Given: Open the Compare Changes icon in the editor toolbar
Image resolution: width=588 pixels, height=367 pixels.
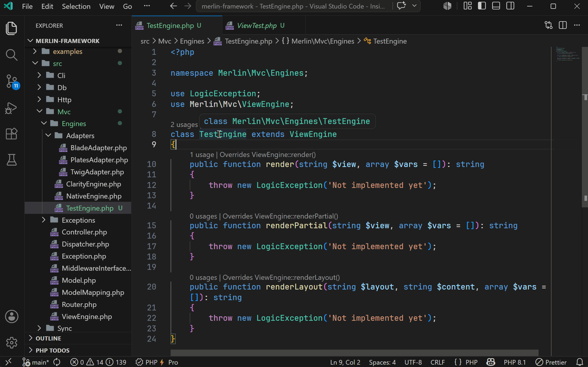Looking at the screenshot, I should [x=549, y=25].
